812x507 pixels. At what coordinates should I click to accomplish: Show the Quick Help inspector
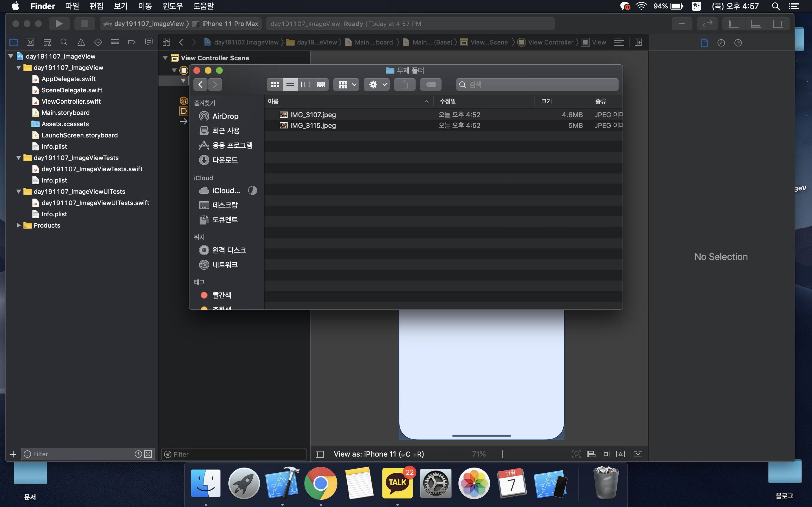pos(738,43)
